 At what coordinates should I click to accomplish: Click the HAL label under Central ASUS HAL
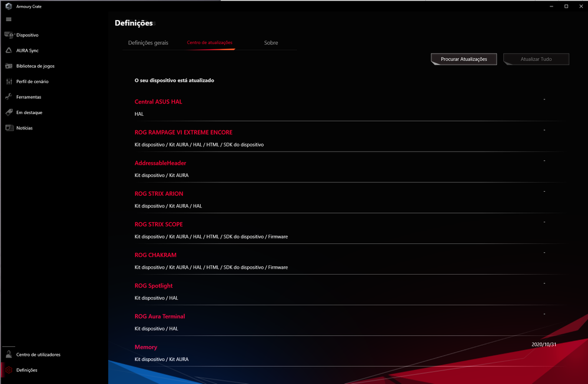point(139,114)
